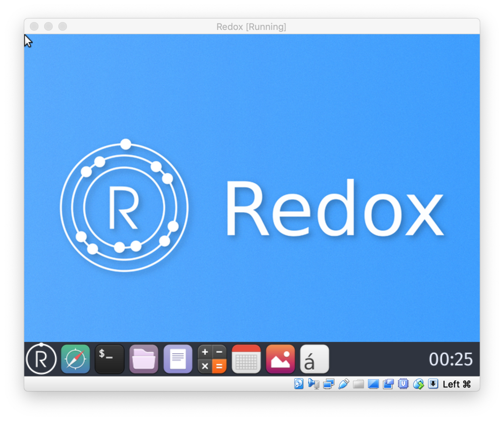Minimize the Redox VM window
Screen dimensions: 504x421
pyautogui.click(x=48, y=26)
